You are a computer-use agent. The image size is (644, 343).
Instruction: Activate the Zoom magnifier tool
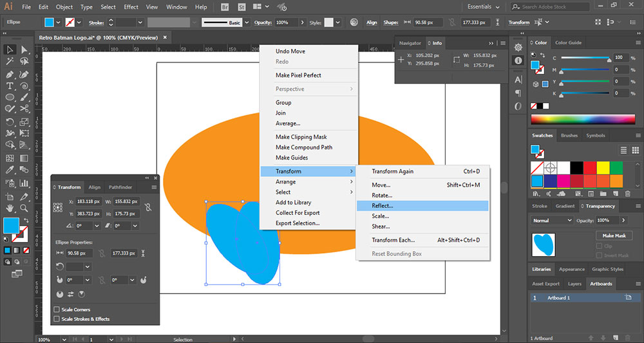click(24, 208)
